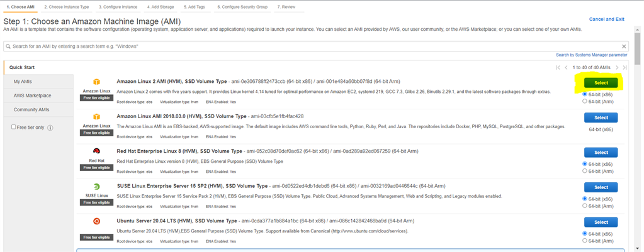Select Red Hat Enterprise Linux 8

point(601,153)
